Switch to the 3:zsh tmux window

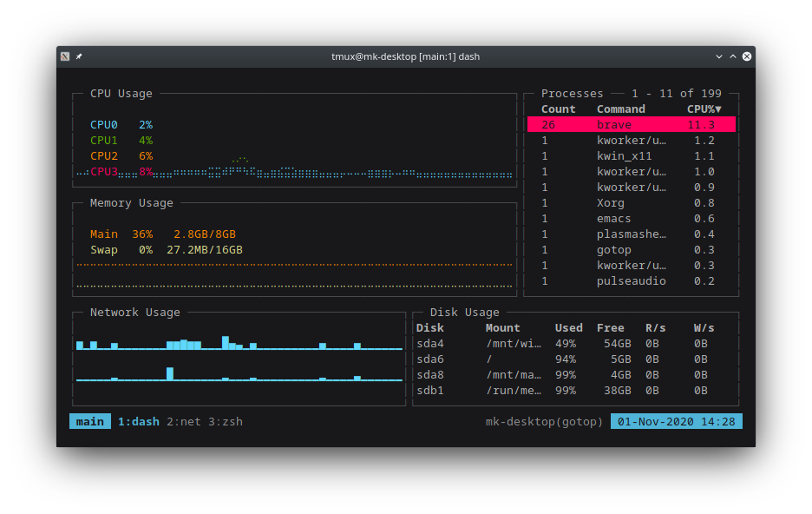pyautogui.click(x=226, y=422)
